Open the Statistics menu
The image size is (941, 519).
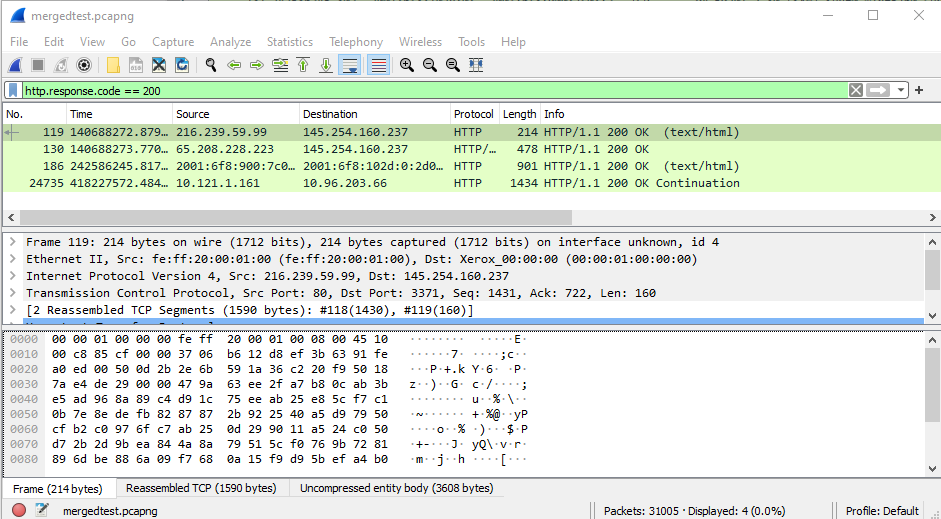(x=290, y=42)
